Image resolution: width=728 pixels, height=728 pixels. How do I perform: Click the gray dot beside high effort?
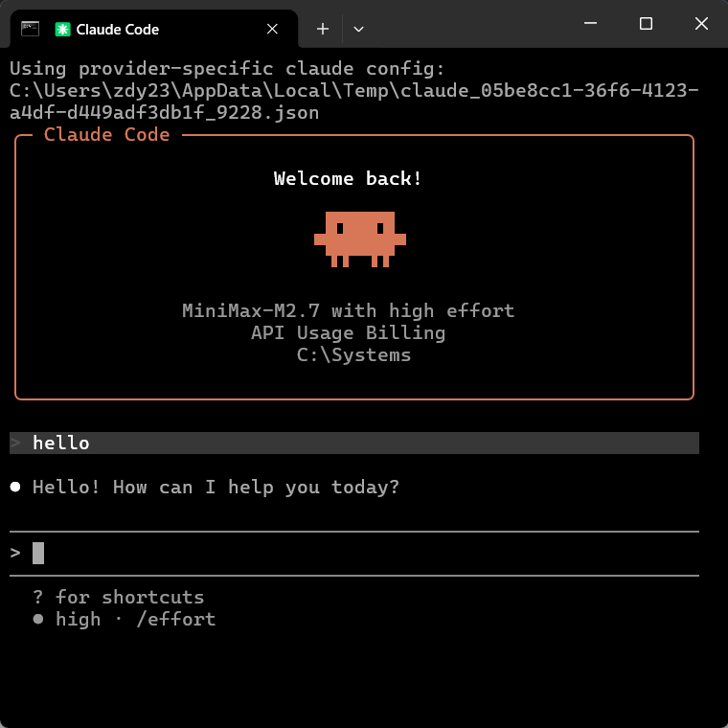click(x=38, y=620)
